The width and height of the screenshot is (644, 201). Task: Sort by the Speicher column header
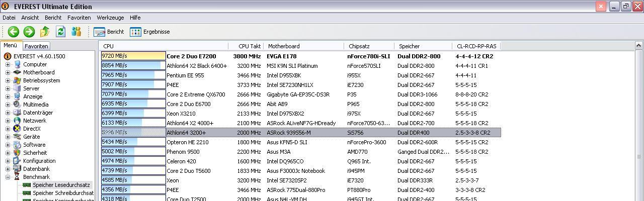423,46
